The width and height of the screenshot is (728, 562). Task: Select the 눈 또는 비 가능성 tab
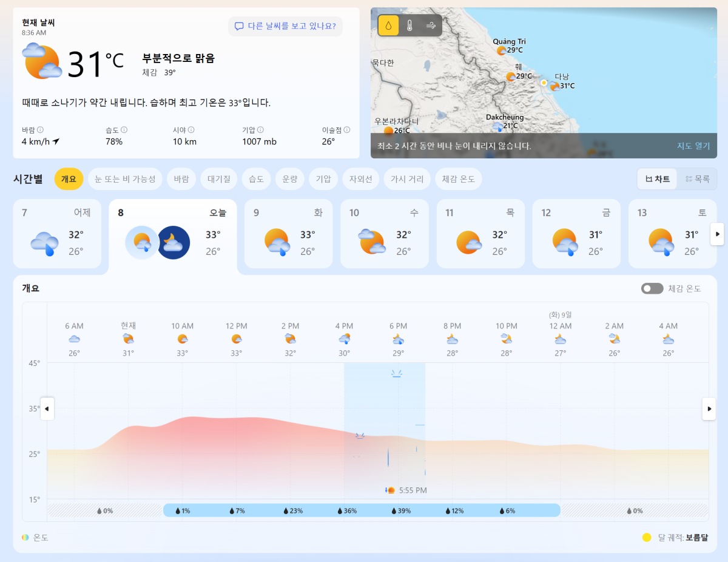point(125,179)
